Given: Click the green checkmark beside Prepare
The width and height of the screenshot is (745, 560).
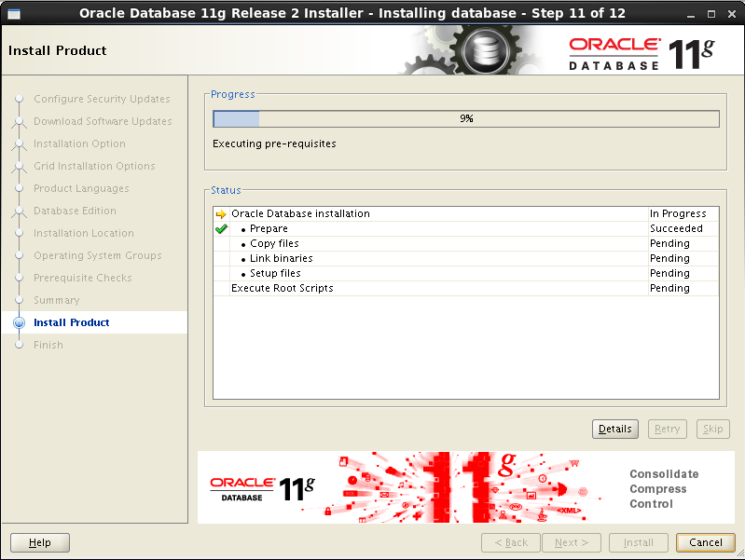Looking at the screenshot, I should (x=221, y=229).
